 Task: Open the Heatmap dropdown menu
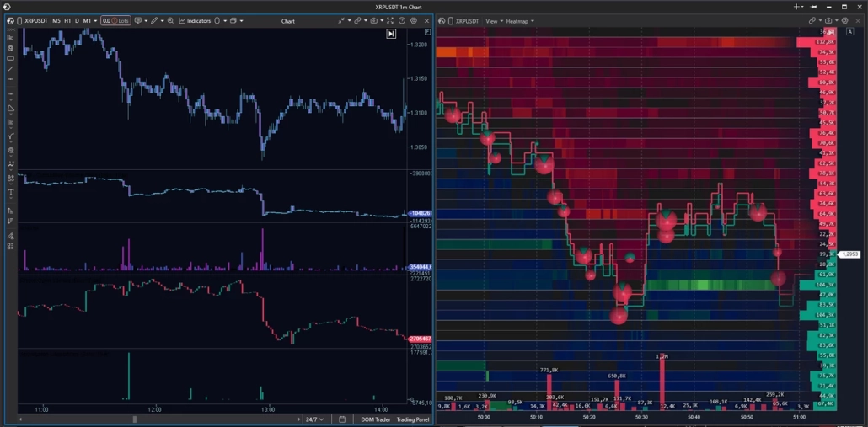(x=520, y=21)
